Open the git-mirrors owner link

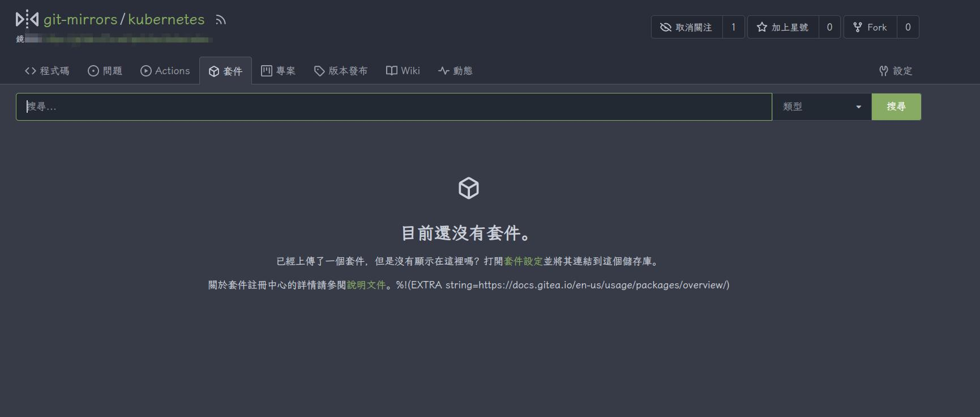[x=80, y=19]
